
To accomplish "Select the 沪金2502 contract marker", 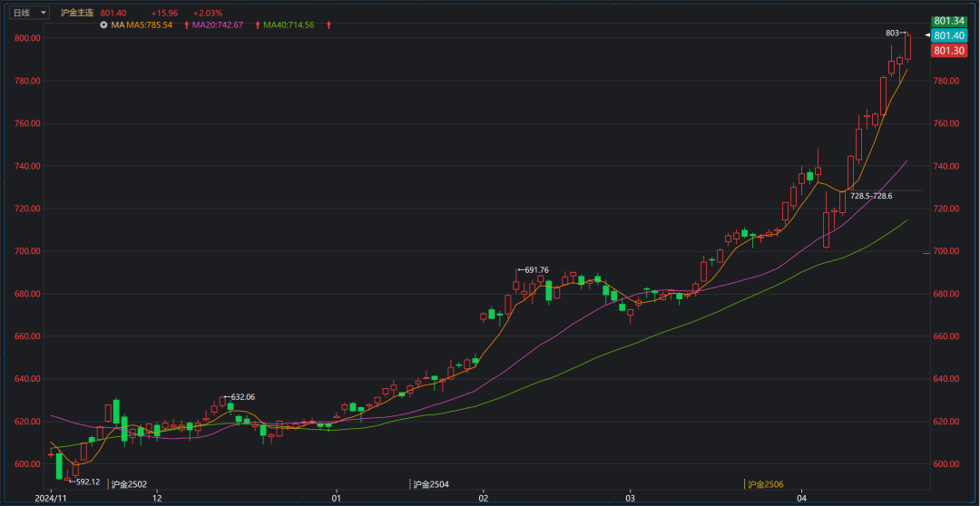I will tap(128, 485).
